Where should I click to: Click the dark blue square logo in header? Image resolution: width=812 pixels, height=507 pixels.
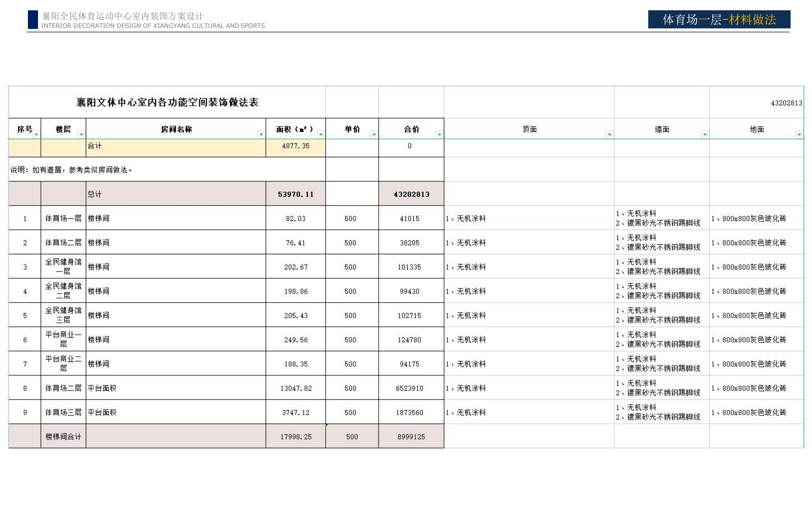(x=33, y=19)
